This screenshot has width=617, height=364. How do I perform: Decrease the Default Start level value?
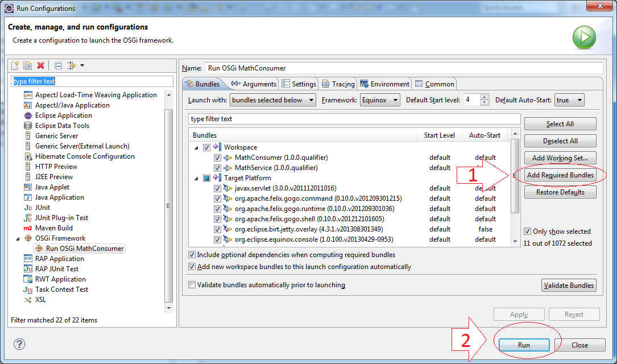tap(485, 103)
